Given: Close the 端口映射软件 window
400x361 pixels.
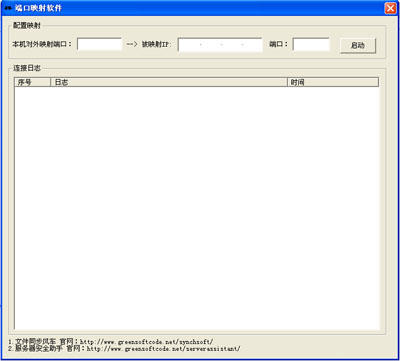Looking at the screenshot, I should (x=390, y=8).
